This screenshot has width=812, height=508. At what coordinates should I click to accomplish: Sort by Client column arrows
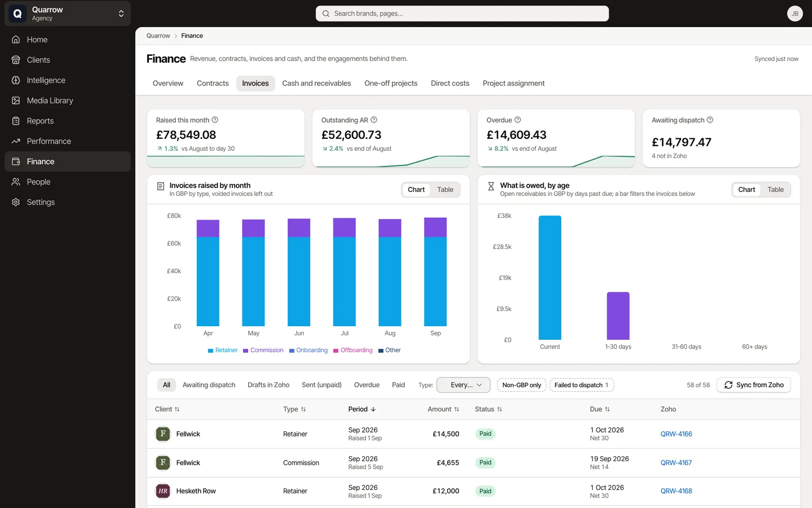pos(177,409)
